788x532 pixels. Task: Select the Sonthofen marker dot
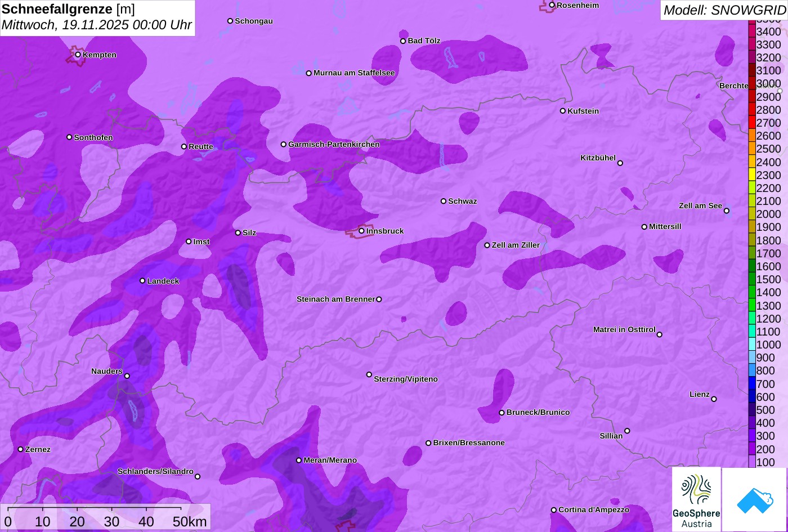69,137
